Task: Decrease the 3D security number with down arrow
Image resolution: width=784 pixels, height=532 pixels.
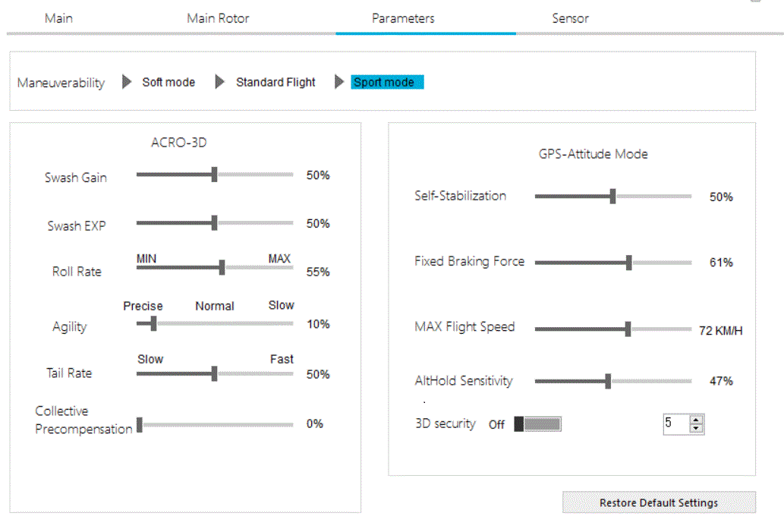Action: click(x=697, y=428)
